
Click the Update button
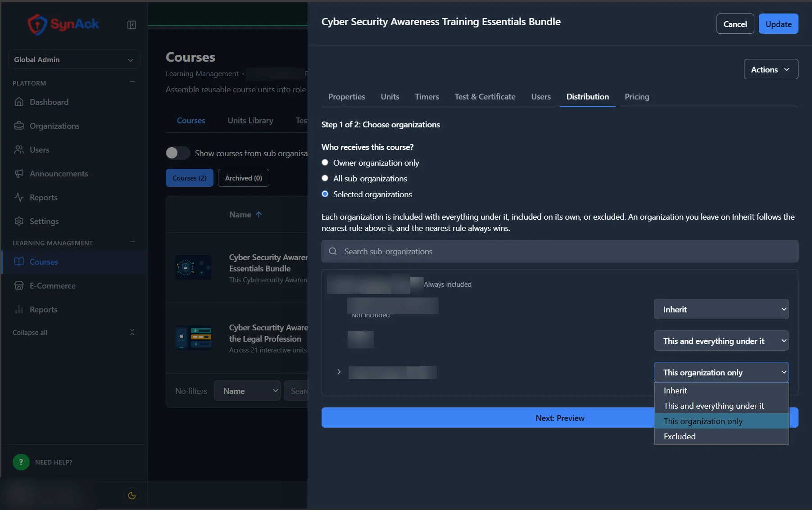pyautogui.click(x=778, y=24)
